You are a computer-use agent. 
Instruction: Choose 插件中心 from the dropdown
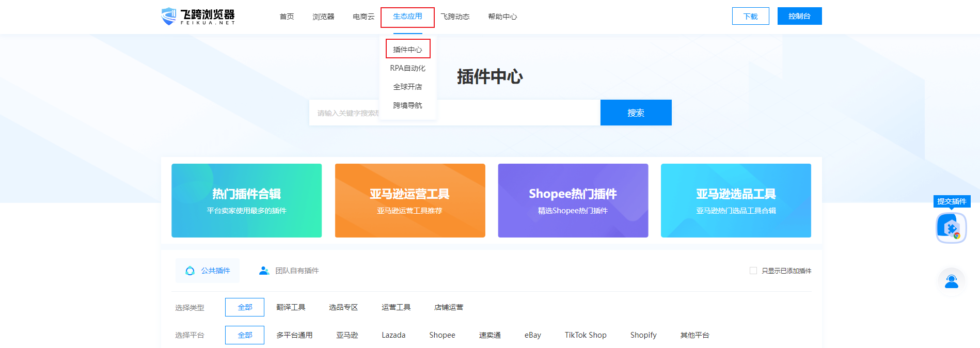click(407, 50)
